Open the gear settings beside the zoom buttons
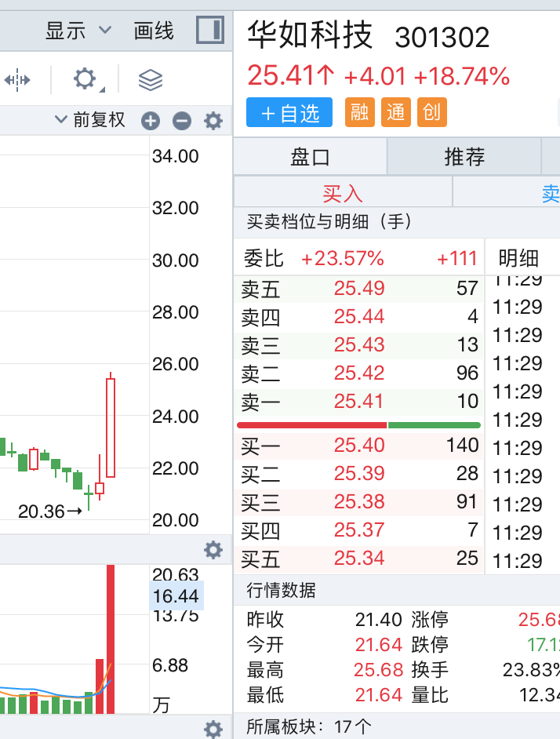The image size is (560, 739). coord(213,121)
